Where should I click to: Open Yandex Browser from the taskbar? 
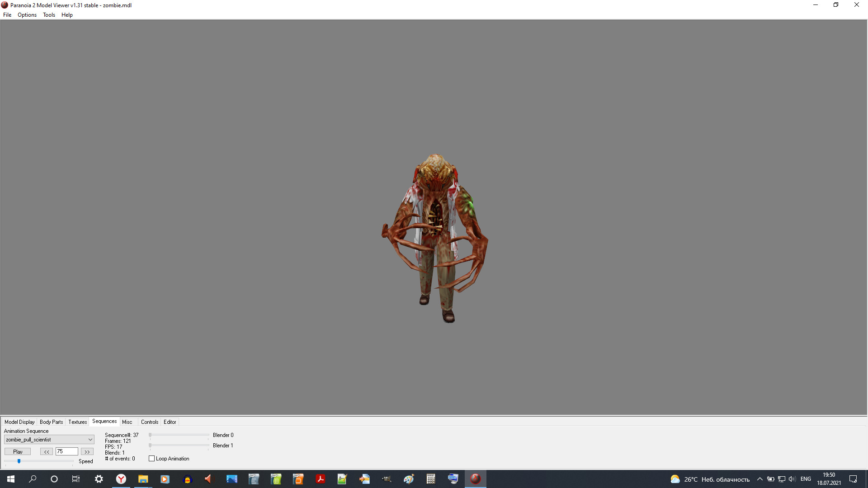[121, 479]
